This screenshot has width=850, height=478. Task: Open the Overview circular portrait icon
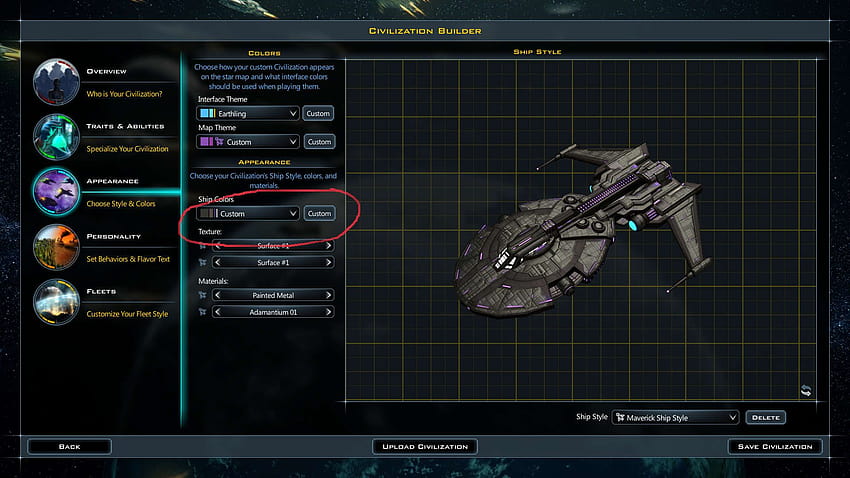point(56,82)
